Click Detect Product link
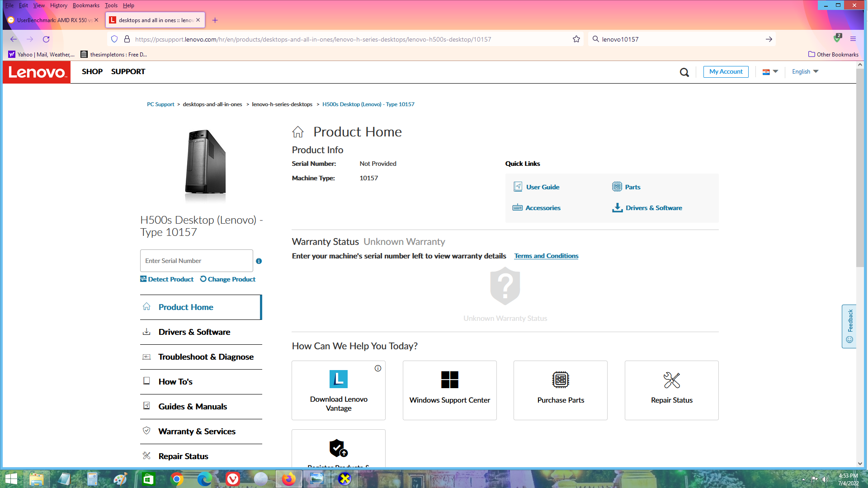868x488 pixels. [x=167, y=280]
